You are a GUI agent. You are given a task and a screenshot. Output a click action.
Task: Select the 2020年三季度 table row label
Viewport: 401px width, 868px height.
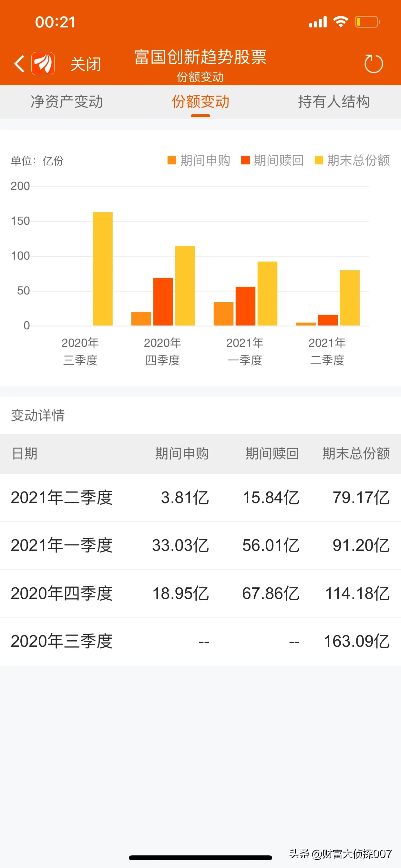62,641
